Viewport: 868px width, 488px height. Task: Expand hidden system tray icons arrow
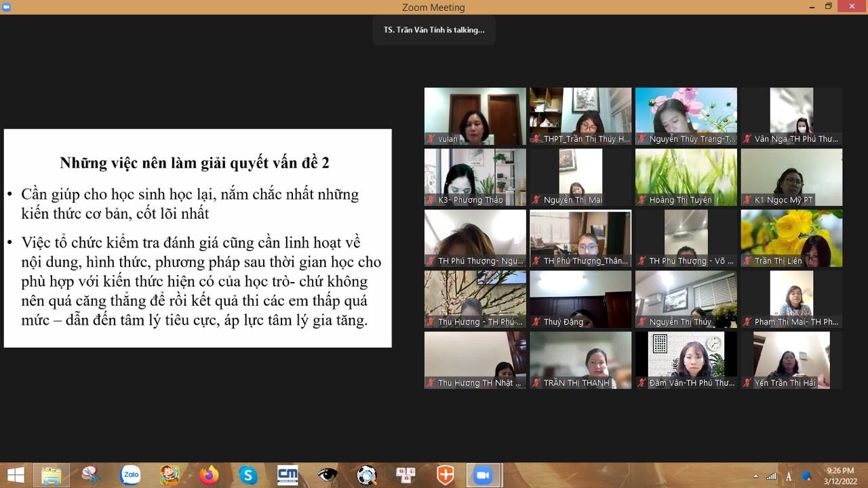pyautogui.click(x=756, y=476)
